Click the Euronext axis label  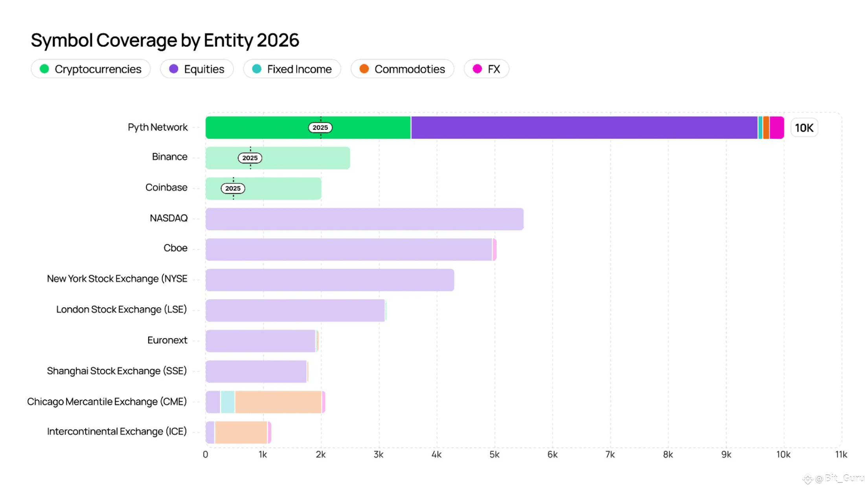tap(167, 340)
